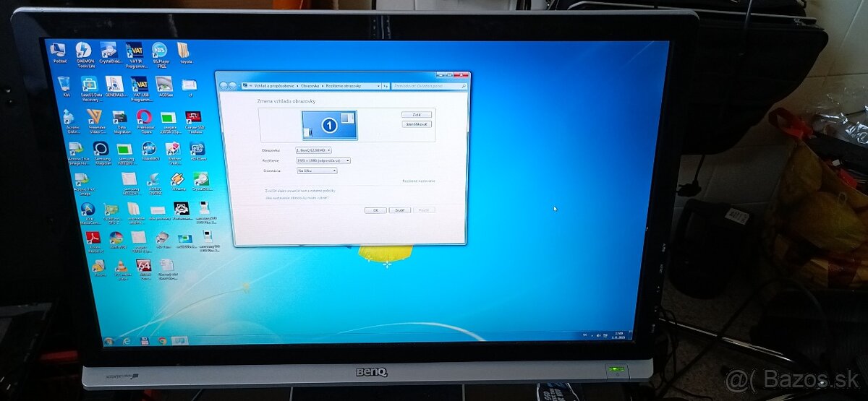The height and width of the screenshot is (401, 868).
Task: Launch the Winamp desktop shortcut
Action: point(178,182)
